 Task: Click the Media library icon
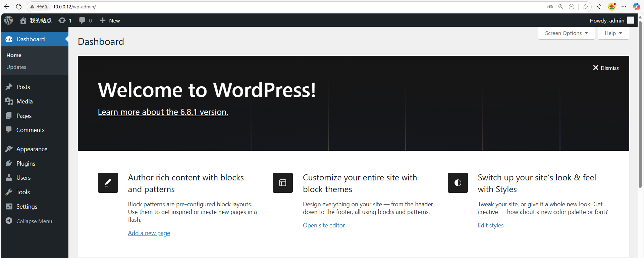(x=9, y=101)
